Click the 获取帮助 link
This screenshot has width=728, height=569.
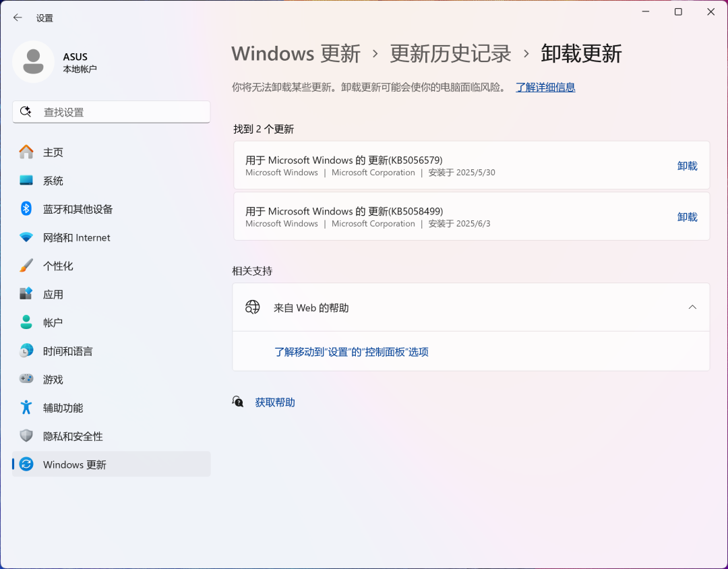click(x=275, y=402)
